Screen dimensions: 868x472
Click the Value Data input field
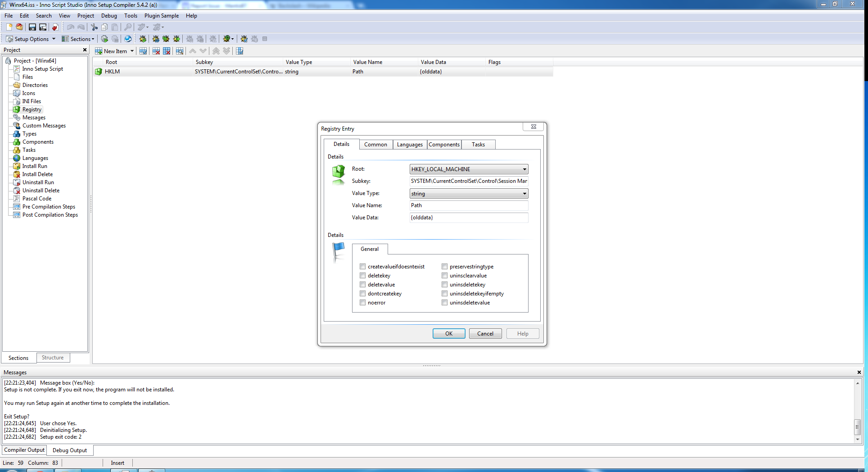point(469,218)
